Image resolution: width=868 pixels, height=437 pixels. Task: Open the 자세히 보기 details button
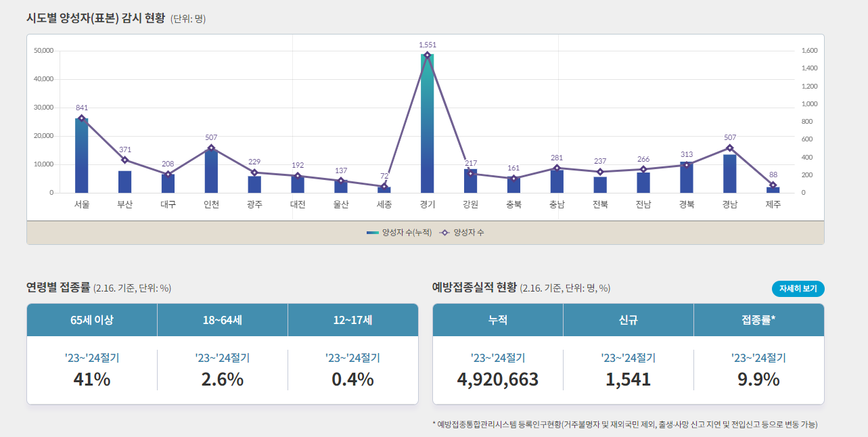(x=797, y=287)
